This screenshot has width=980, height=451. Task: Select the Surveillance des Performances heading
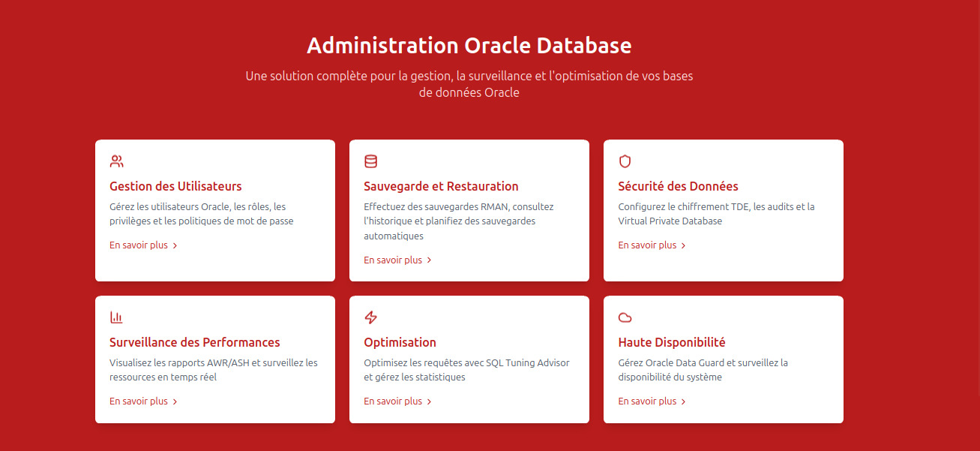[195, 342]
